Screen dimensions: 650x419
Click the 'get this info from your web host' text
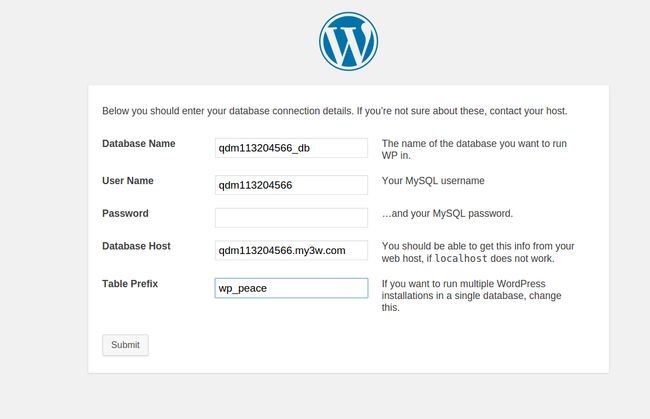coord(478,252)
